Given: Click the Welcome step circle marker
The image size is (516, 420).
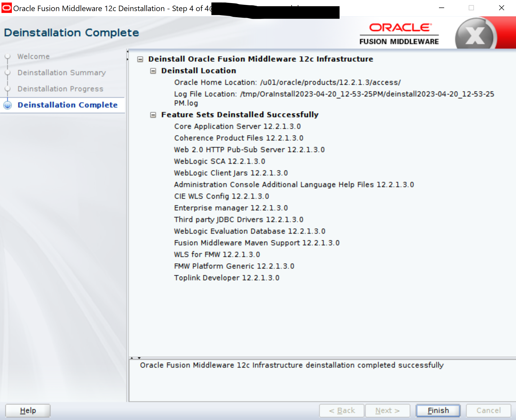Looking at the screenshot, I should point(7,57).
